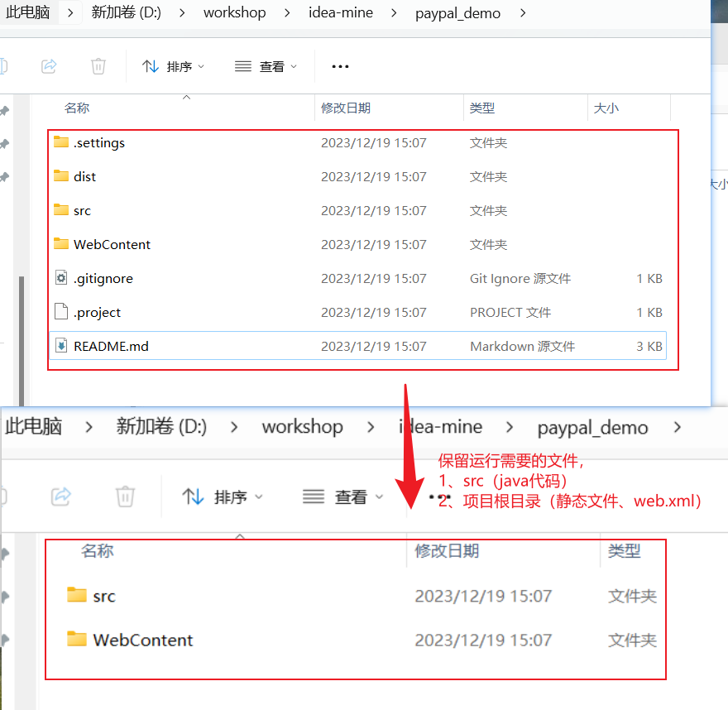Screen dimensions: 728x710
Task: Select the dist folder icon
Action: (x=61, y=176)
